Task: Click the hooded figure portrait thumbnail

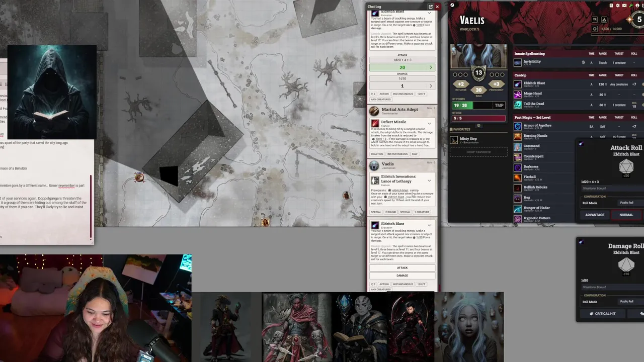Action: click(52, 92)
